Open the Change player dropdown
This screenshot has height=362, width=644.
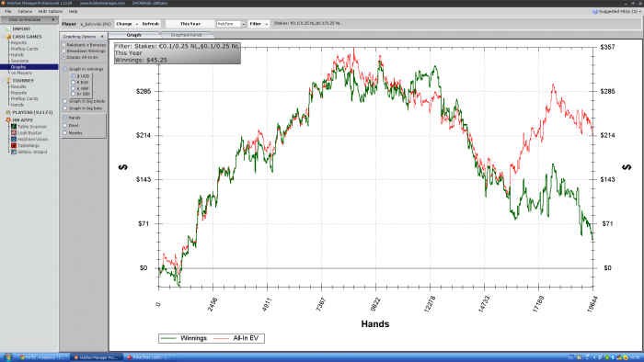point(127,24)
